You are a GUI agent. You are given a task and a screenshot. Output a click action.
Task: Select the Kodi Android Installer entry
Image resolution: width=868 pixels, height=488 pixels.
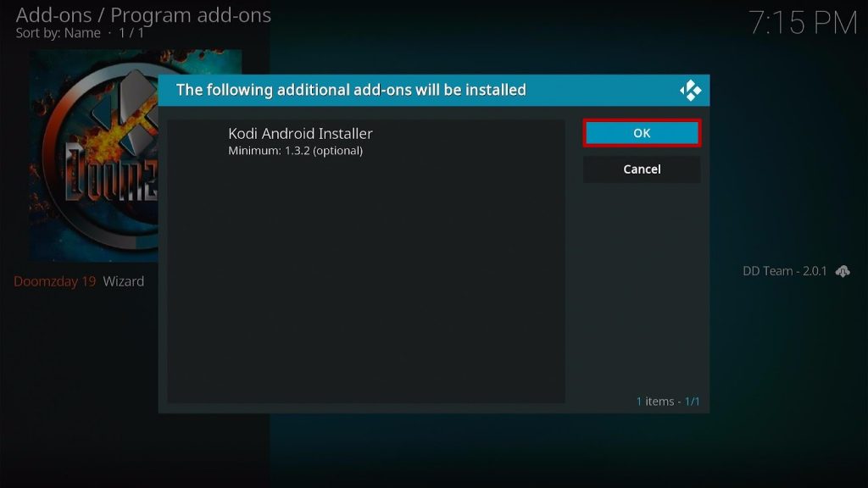click(x=366, y=141)
